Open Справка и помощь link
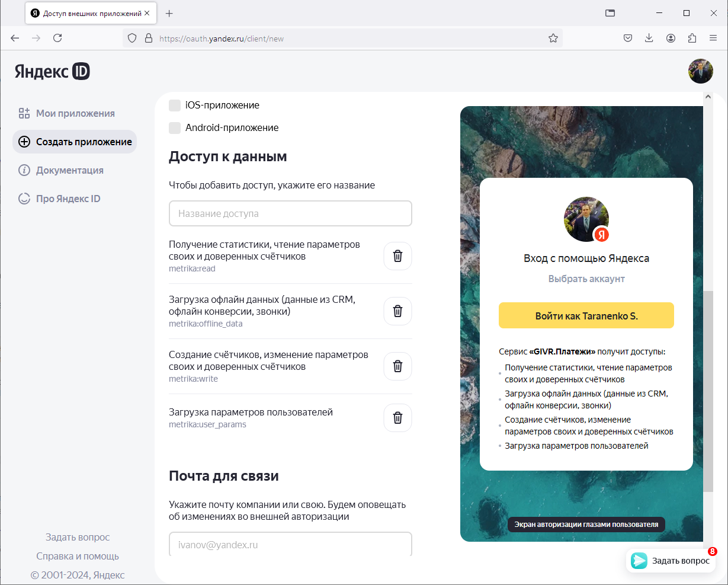Screen dimensions: 728x585 78,556
